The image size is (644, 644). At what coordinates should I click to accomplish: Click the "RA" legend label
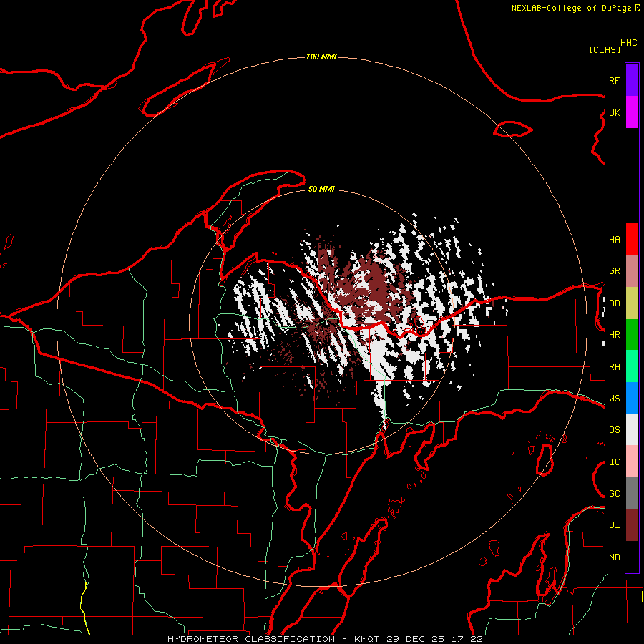614,367
